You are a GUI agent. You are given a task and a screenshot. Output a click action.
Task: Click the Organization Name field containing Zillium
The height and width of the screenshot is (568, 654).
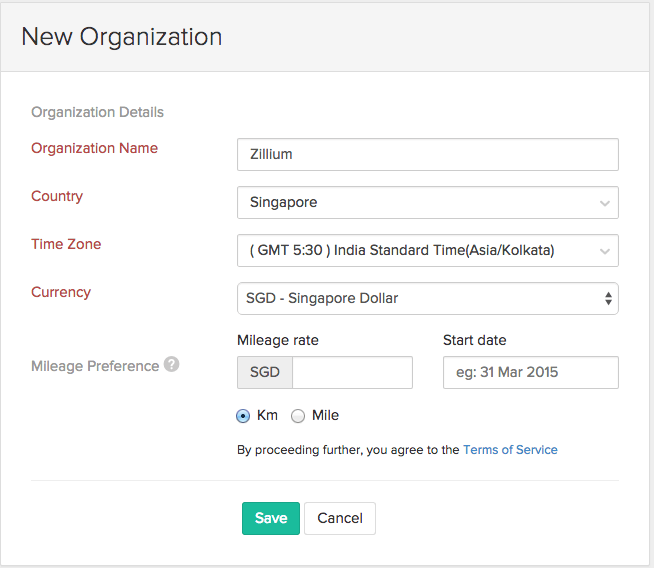click(427, 154)
